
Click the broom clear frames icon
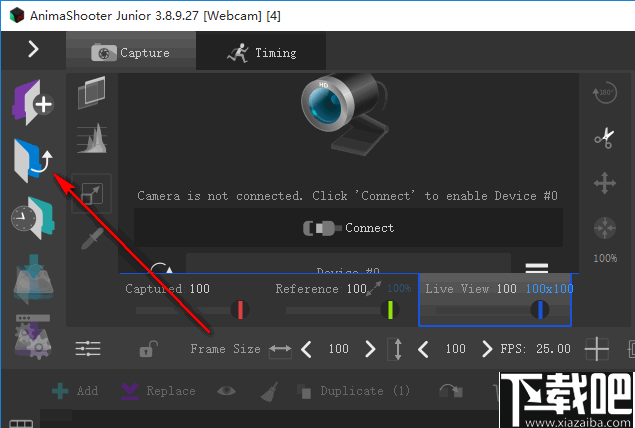click(269, 391)
